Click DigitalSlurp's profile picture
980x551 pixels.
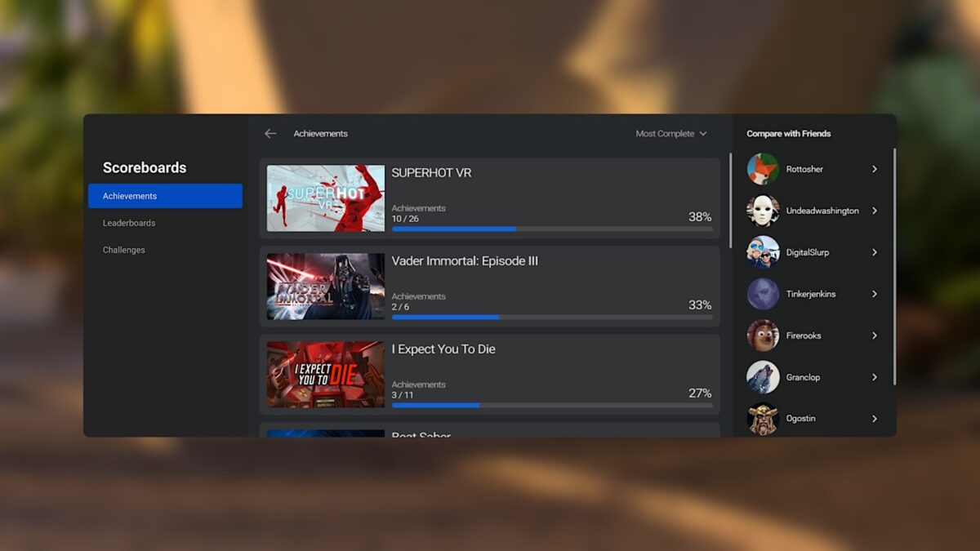[763, 252]
